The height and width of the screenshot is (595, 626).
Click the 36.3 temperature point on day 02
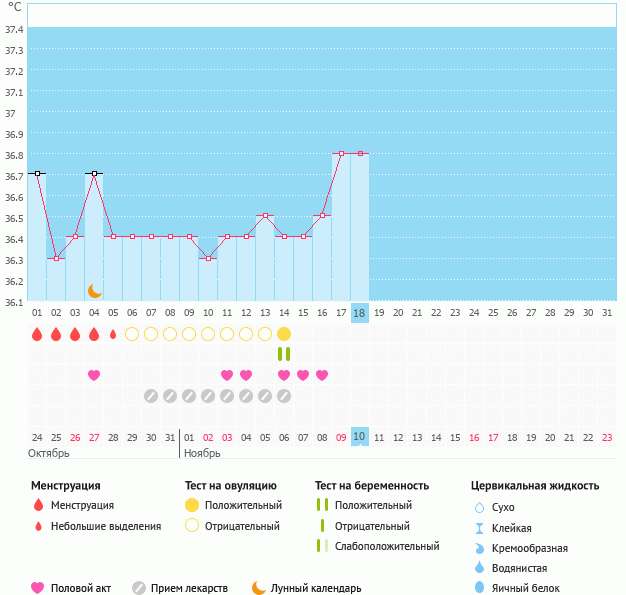click(x=56, y=258)
